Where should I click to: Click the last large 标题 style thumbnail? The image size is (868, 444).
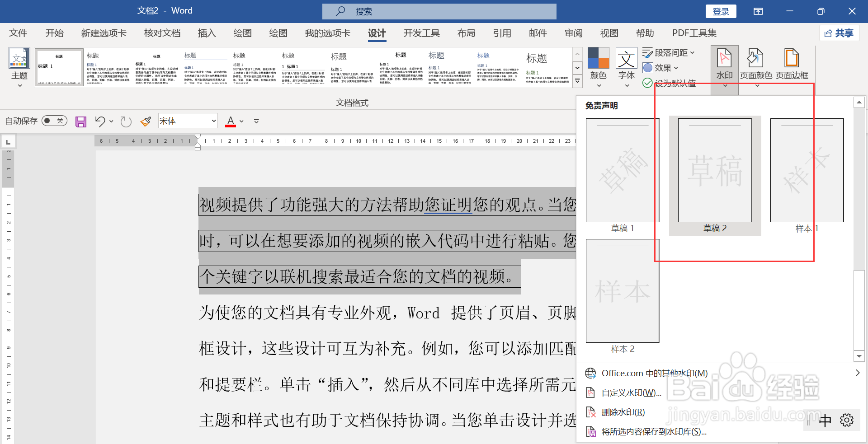click(x=547, y=68)
